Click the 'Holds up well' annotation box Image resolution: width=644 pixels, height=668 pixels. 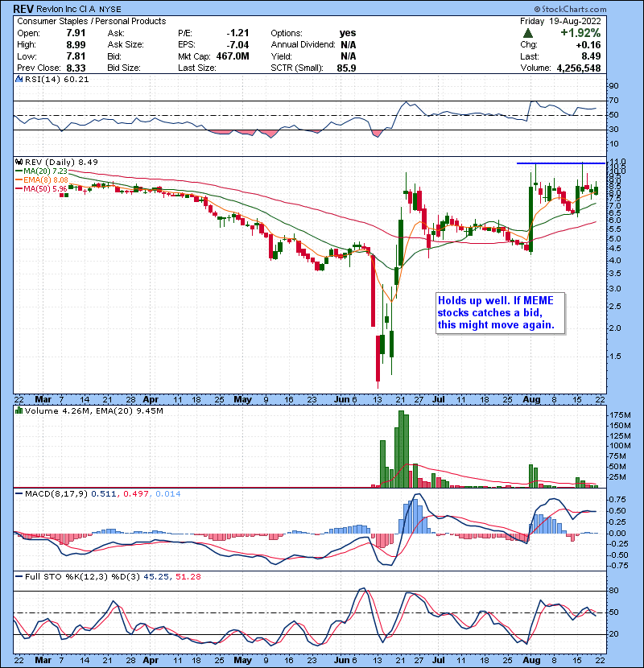coord(501,313)
